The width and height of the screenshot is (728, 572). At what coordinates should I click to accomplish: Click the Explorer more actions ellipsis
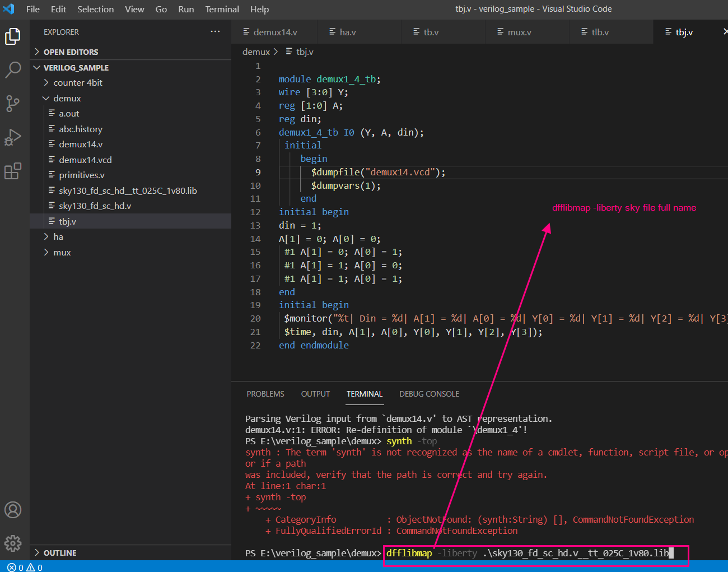[x=215, y=32]
